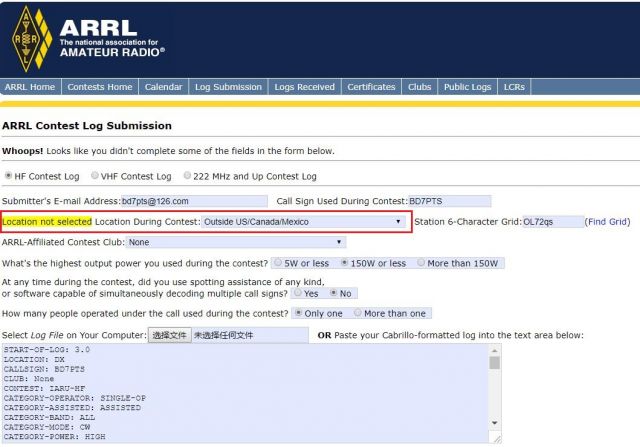Screen dimensions: 640x447
Task: Click the log text area scrollbar thumb
Action: coord(495,362)
